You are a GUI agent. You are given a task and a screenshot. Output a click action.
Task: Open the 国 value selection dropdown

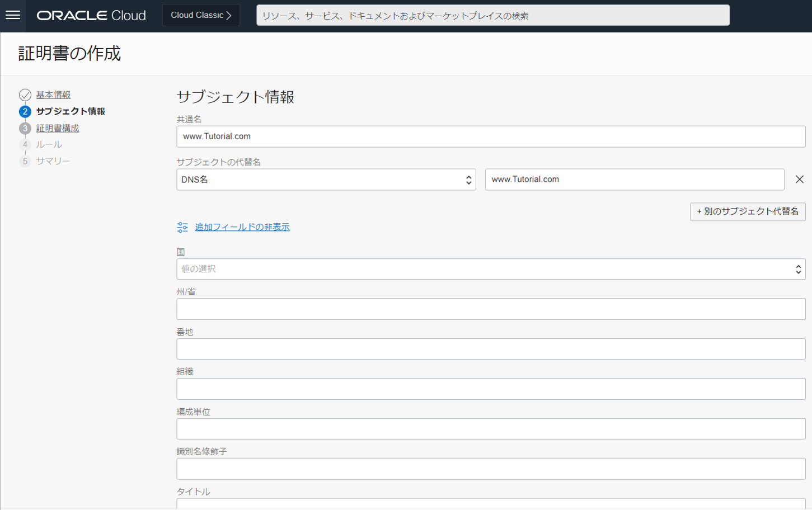pos(490,269)
